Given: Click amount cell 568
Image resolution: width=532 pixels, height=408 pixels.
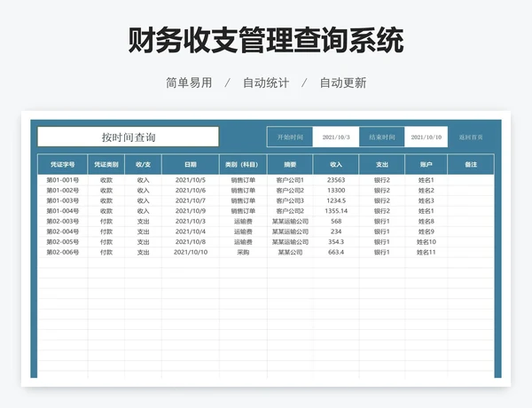Looking at the screenshot, I should [x=336, y=222].
